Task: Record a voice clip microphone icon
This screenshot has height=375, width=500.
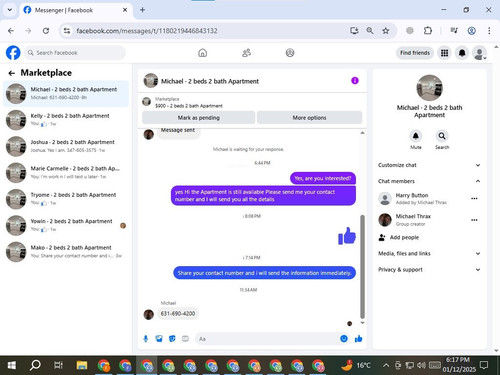Action: pos(146,339)
